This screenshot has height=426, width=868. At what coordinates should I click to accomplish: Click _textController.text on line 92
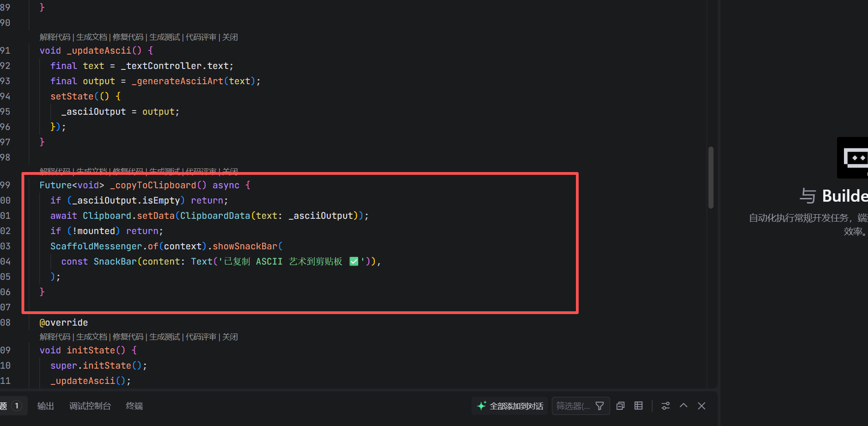point(175,66)
